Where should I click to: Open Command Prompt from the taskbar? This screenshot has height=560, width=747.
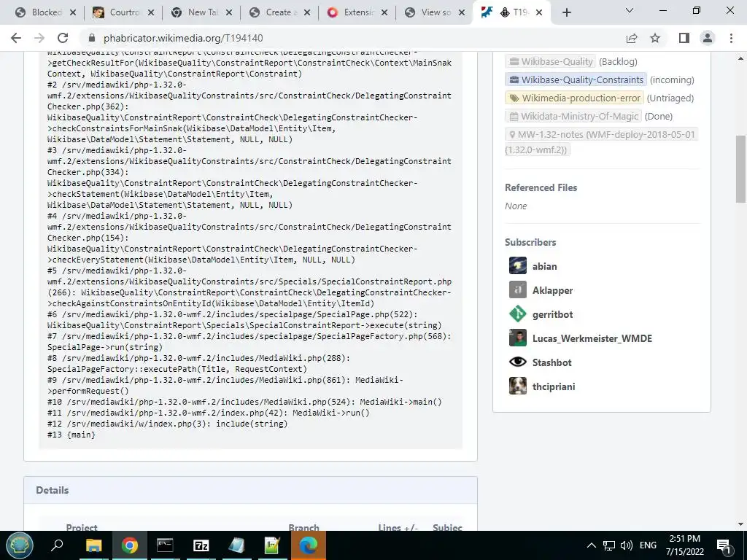(x=165, y=545)
